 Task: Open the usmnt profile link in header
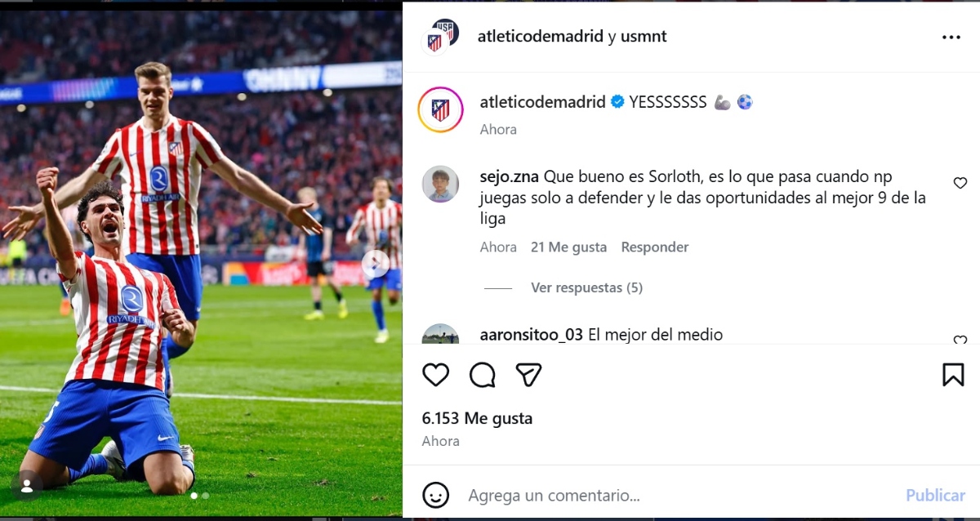[644, 37]
